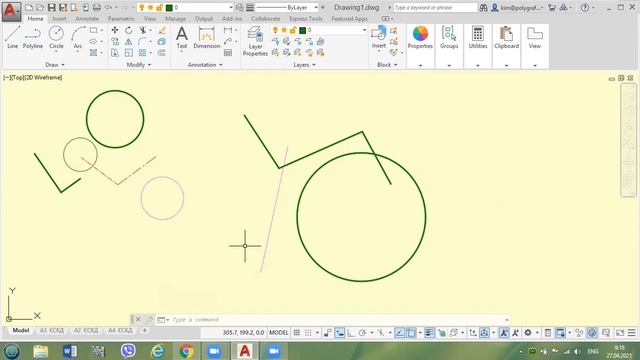Click the Erase tool in Modify panel
This screenshot has height=360, width=640.
click(162, 30)
